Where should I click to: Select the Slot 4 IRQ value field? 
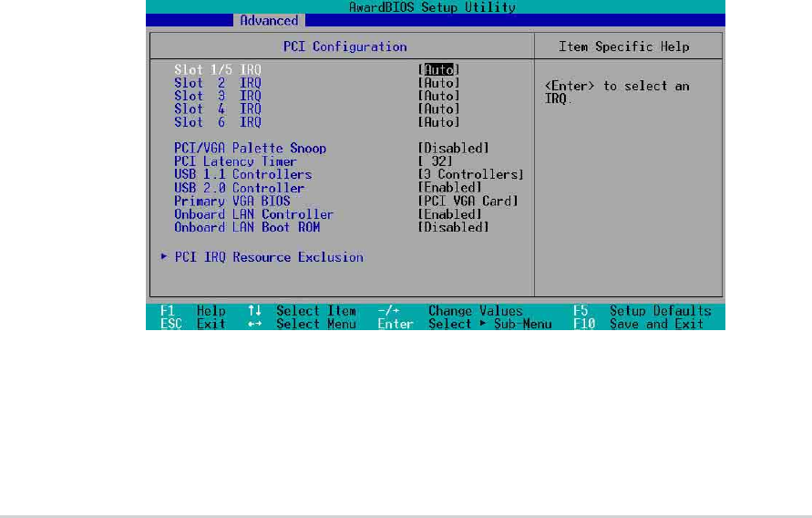[438, 109]
